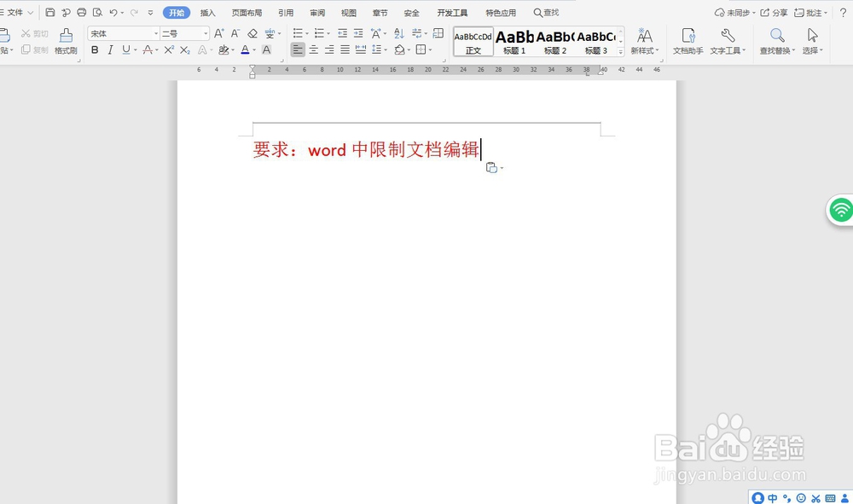Select the Format Painter tool

66,41
